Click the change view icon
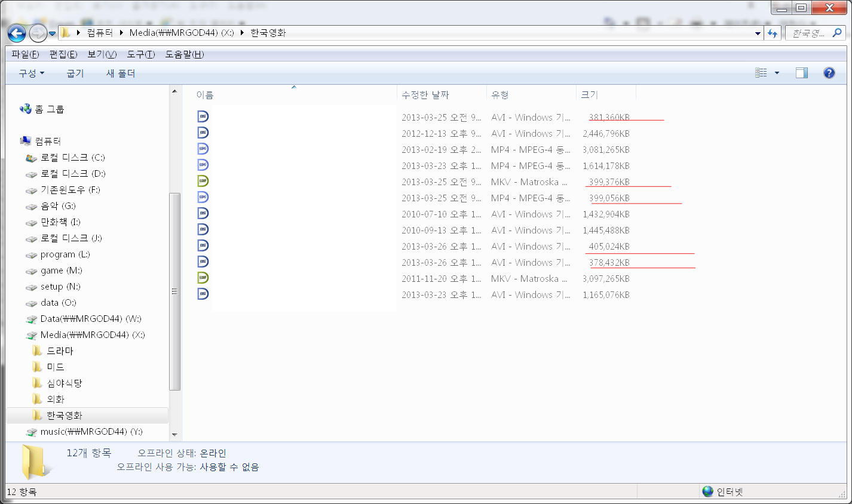 pos(761,73)
